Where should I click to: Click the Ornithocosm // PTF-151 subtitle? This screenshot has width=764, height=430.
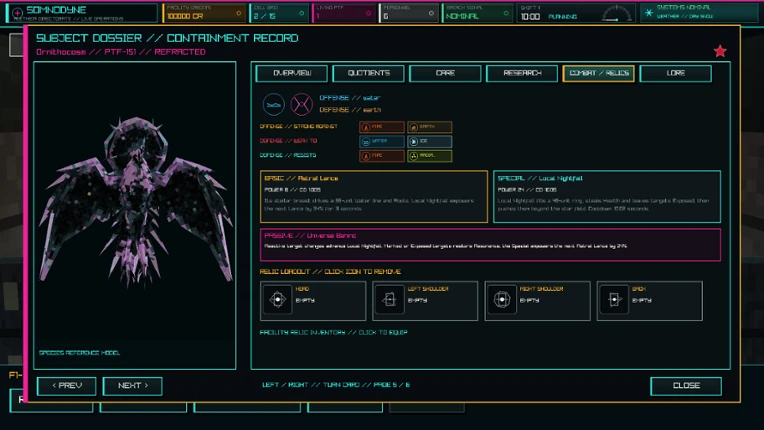tap(121, 52)
